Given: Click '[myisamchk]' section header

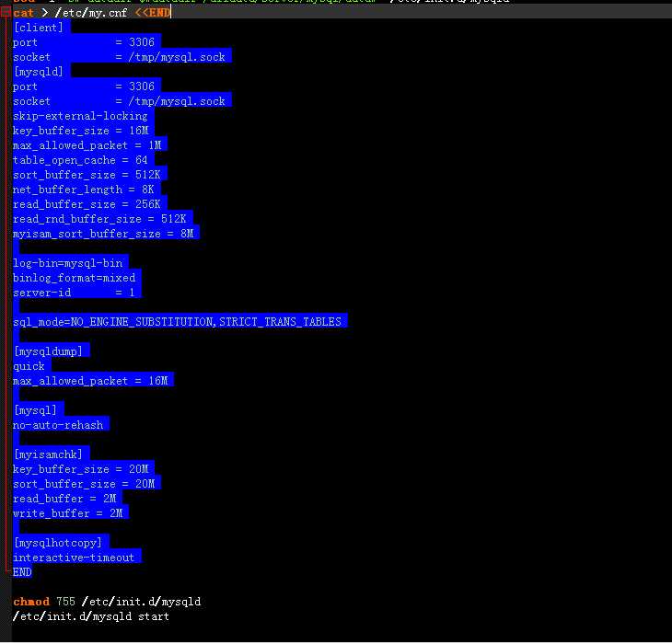Looking at the screenshot, I should click(x=48, y=454).
